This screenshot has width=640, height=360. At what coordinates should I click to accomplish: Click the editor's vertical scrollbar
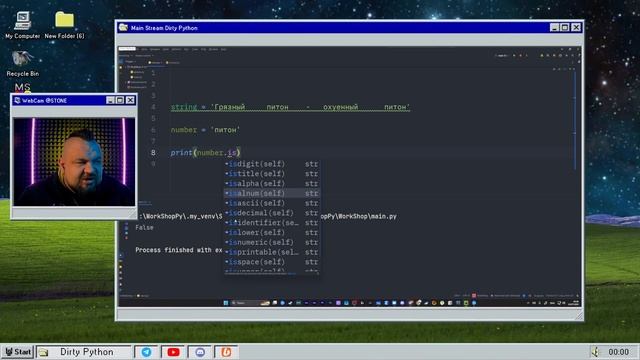tap(575, 120)
